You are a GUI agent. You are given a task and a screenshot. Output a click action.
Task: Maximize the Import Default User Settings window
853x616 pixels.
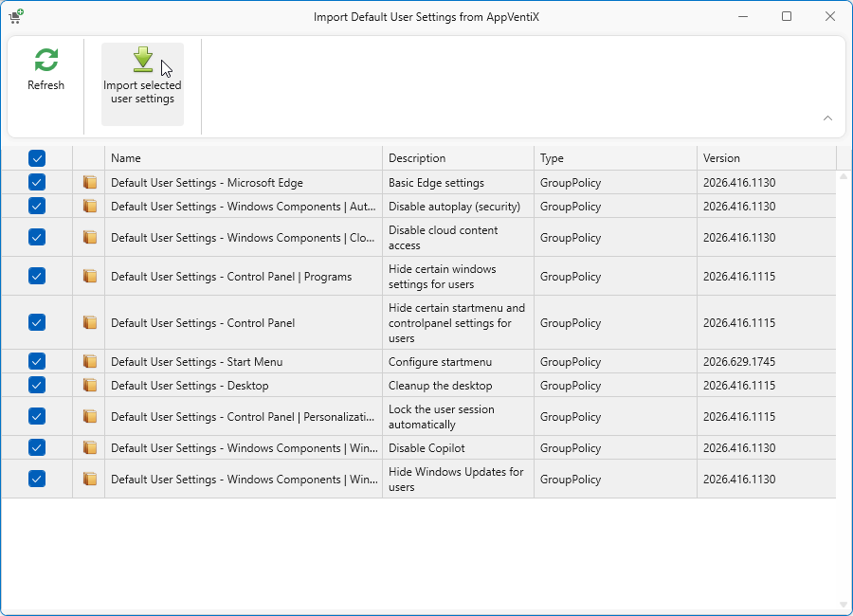[787, 16]
